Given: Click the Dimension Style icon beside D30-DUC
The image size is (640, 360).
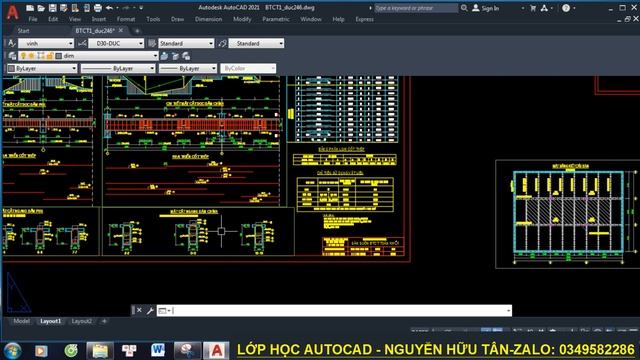Looking at the screenshot, I should pyautogui.click(x=82, y=43).
